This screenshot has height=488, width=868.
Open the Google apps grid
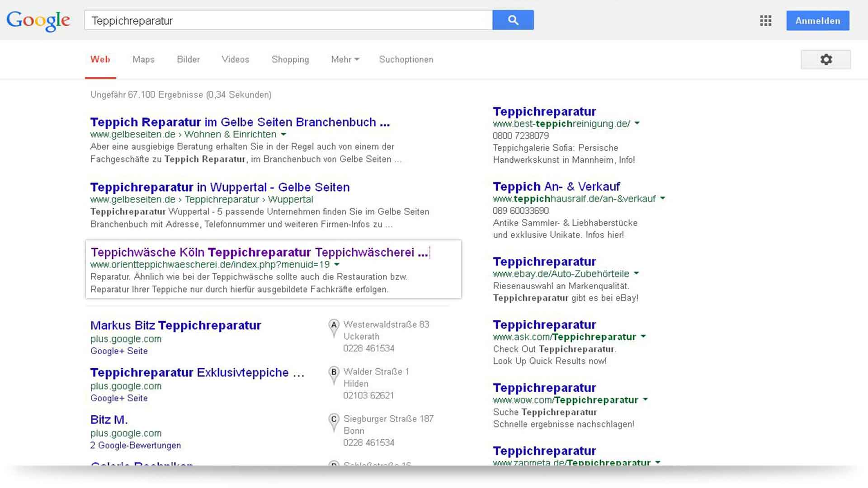tap(765, 21)
